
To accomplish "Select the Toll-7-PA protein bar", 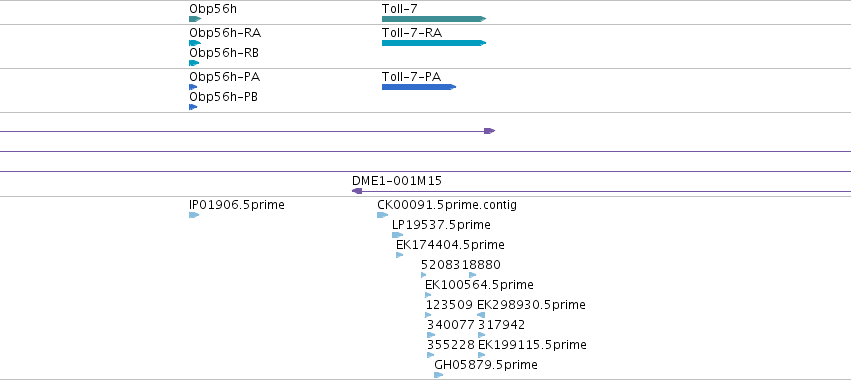I will coord(418,87).
